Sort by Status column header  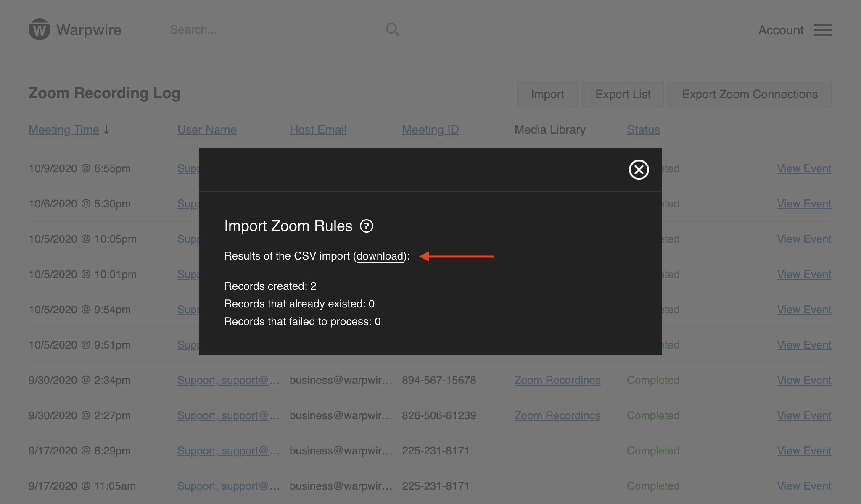pyautogui.click(x=643, y=129)
